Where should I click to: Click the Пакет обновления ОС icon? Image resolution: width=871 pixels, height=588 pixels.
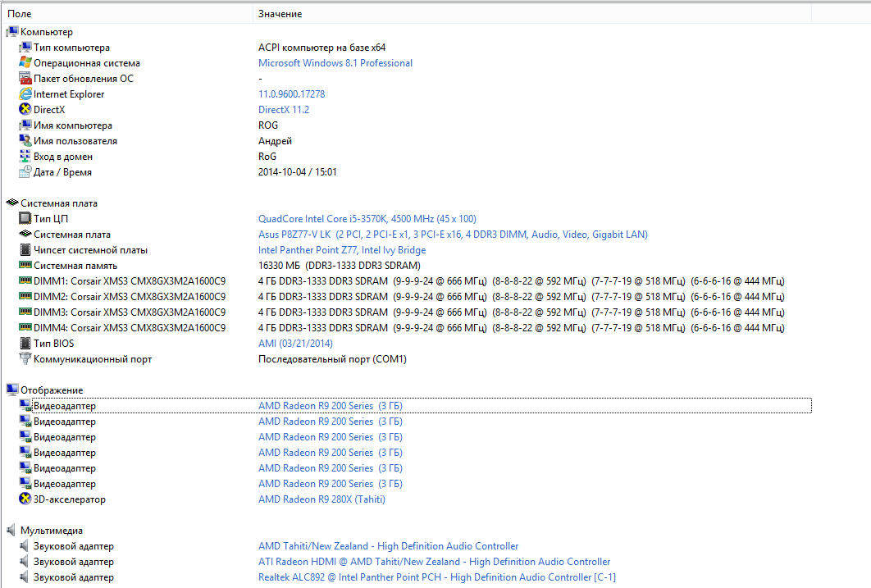25,78
